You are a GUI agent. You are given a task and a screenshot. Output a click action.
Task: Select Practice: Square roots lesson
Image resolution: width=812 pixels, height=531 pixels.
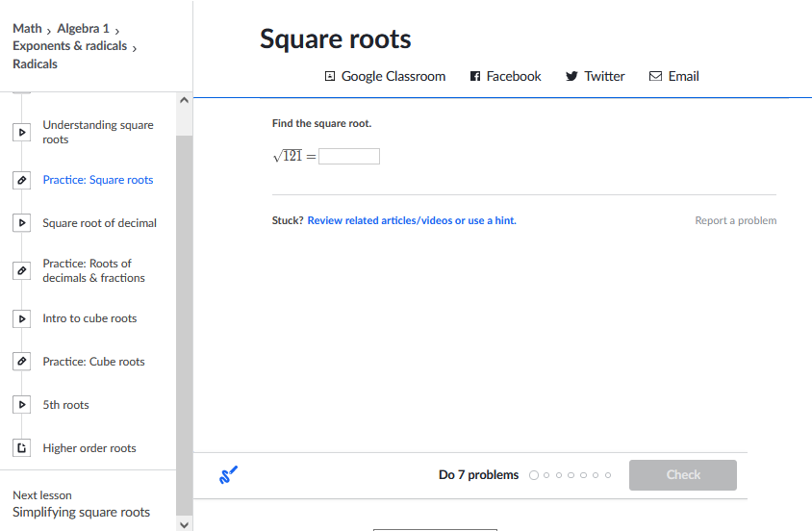98,180
